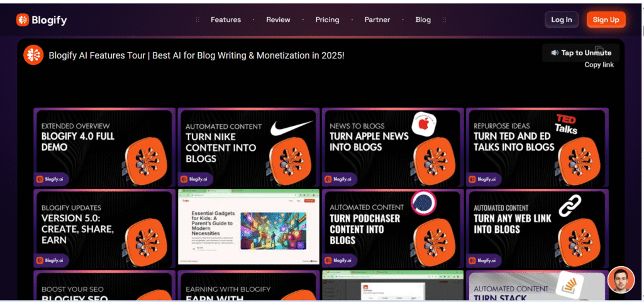The image size is (644, 302).
Task: Click the chain link icon on thumbnail
Action: click(x=570, y=206)
